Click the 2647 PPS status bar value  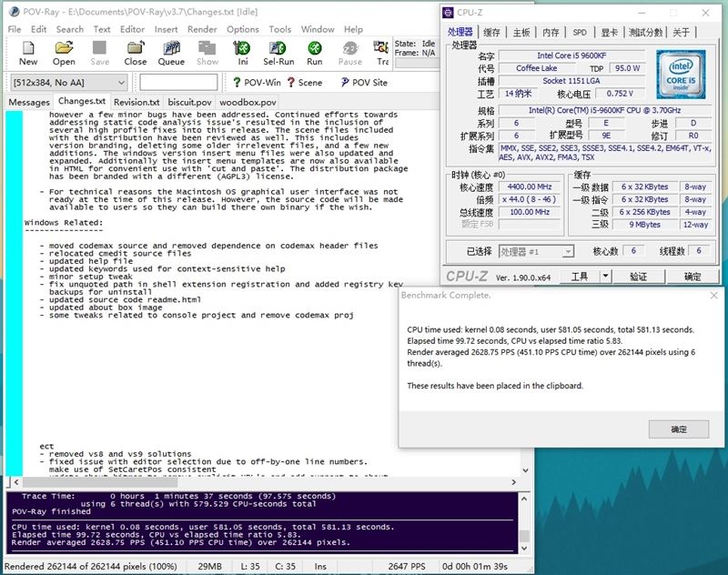pyautogui.click(x=407, y=566)
